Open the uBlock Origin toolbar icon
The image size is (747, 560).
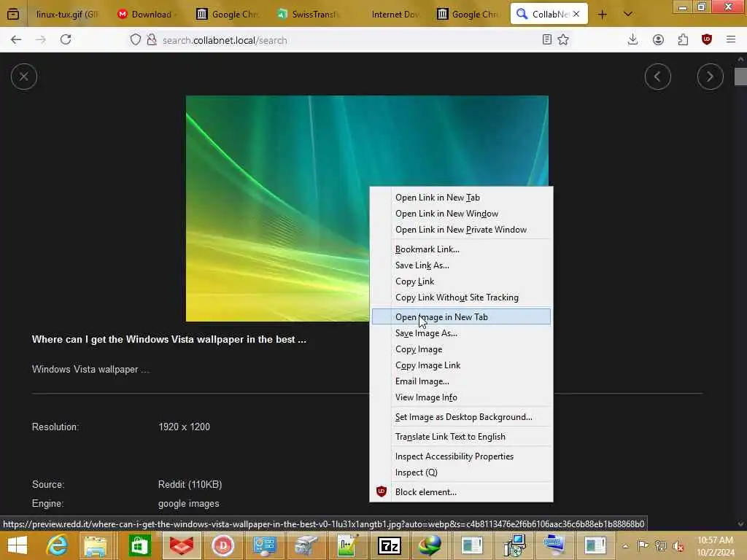coord(707,40)
